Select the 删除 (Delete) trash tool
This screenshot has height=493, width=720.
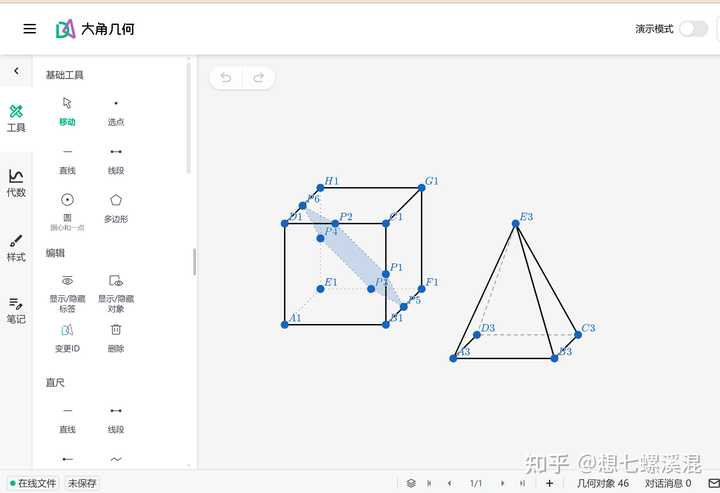[x=116, y=337]
